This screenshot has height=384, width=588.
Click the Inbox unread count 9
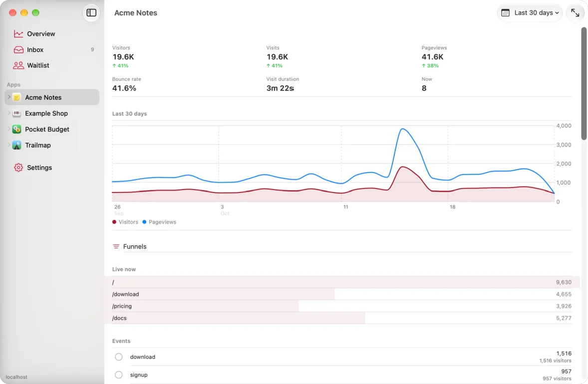point(92,49)
